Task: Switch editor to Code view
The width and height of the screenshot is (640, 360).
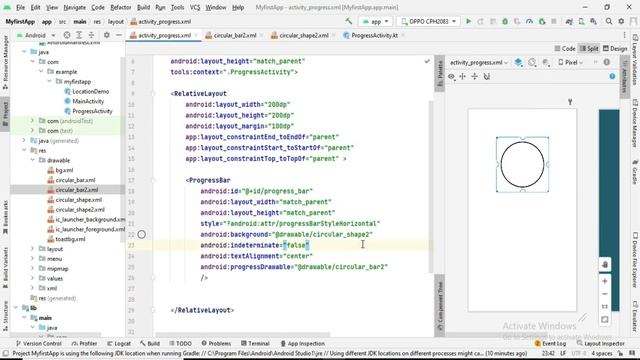Action: tap(565, 49)
